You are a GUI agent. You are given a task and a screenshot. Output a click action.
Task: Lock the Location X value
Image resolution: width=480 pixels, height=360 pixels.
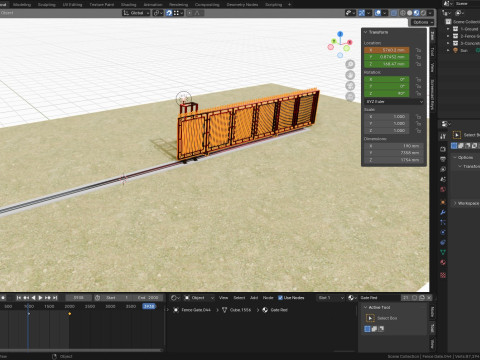pyautogui.click(x=418, y=50)
